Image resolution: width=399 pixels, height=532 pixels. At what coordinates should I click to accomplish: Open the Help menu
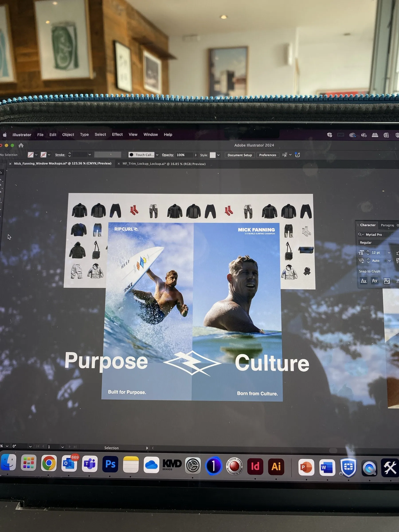tap(168, 135)
